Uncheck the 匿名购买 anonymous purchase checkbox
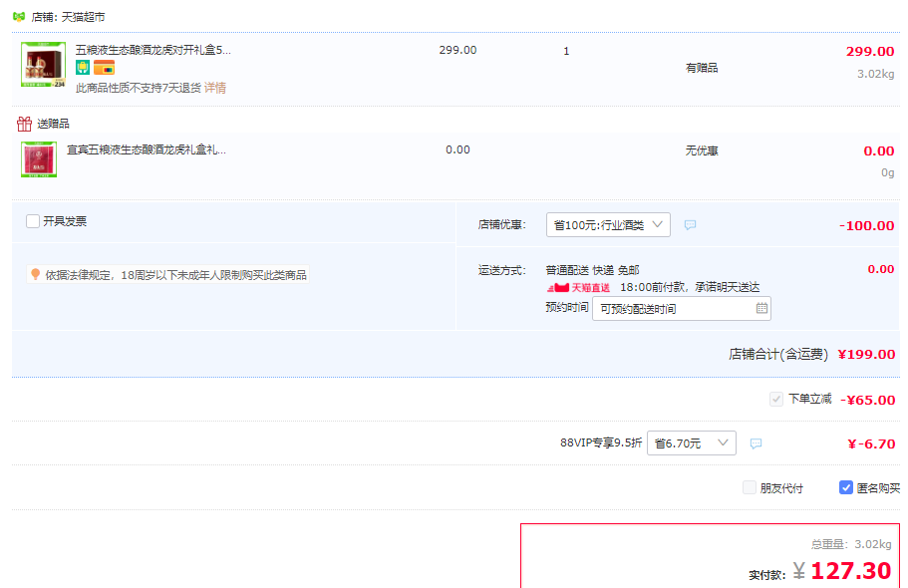 point(846,487)
